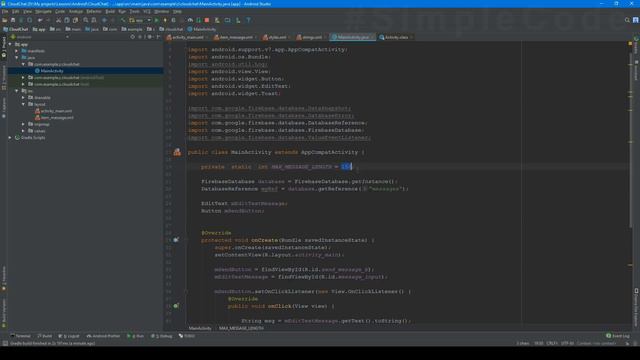Click the Find magnifier toolbar icon
Screen dimensions: 640x360
86,20
